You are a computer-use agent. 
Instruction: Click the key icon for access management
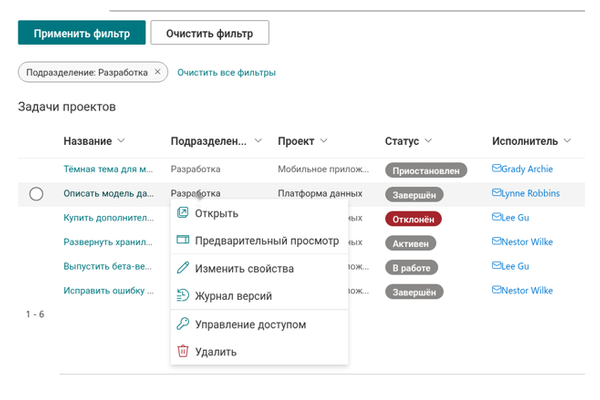click(183, 323)
